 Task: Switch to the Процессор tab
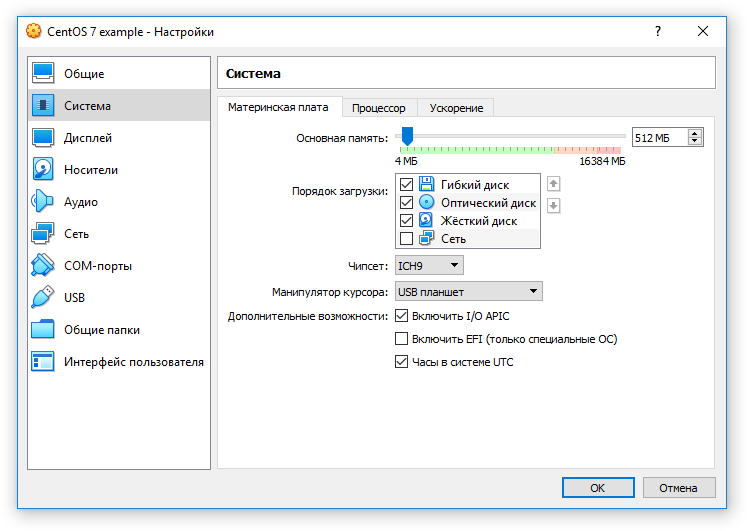pyautogui.click(x=379, y=108)
